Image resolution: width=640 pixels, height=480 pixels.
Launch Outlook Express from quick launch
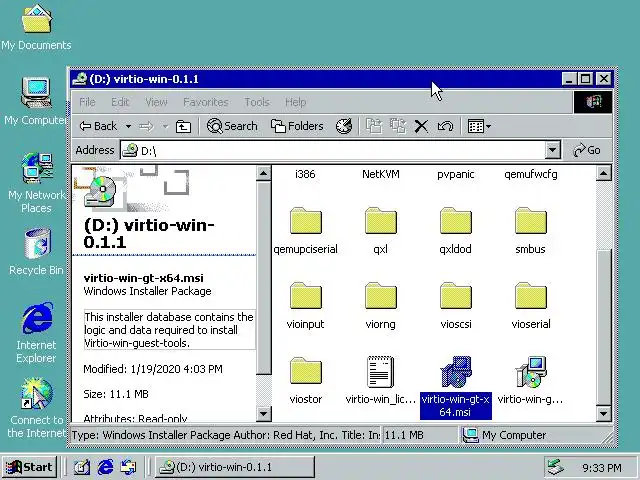tap(129, 467)
